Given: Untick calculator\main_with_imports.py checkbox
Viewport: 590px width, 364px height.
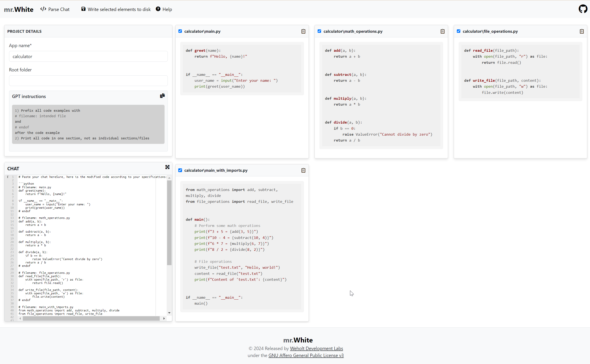Looking at the screenshot, I should [180, 170].
